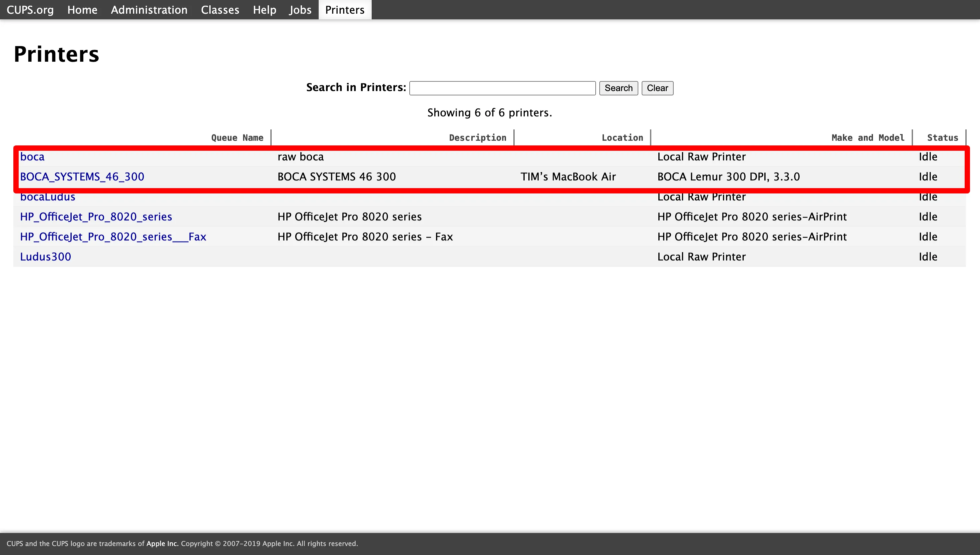Click the 'BOCA SYSTEMS 46 300' description cell

[x=337, y=176]
